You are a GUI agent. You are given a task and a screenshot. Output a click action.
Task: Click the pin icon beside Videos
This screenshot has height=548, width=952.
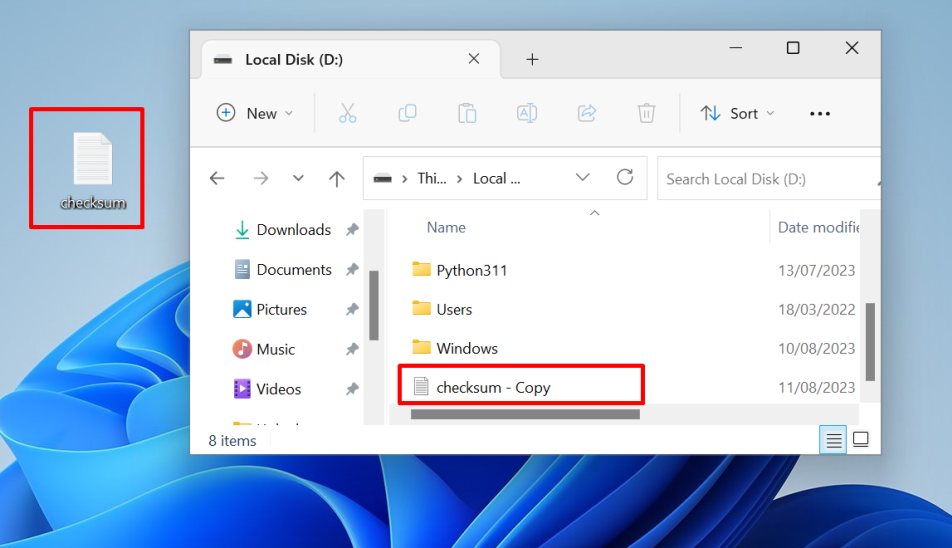coord(352,389)
